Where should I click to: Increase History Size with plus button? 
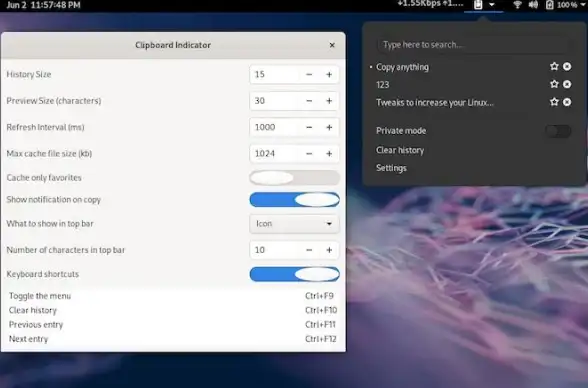click(329, 75)
